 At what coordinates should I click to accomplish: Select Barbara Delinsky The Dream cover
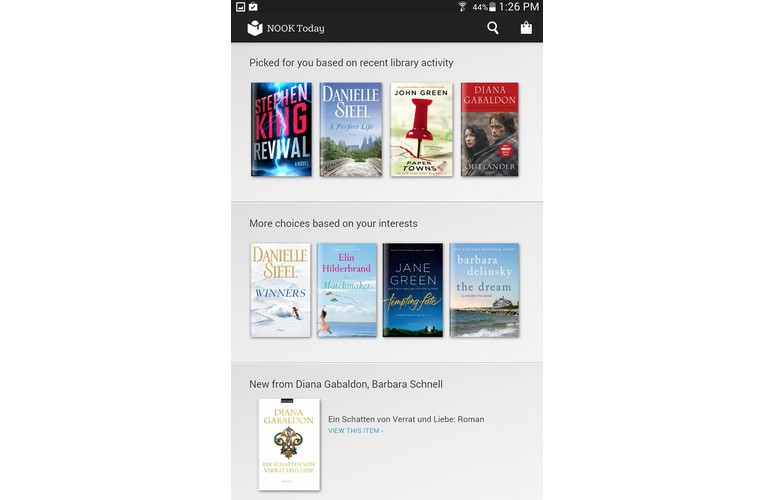coord(484,290)
